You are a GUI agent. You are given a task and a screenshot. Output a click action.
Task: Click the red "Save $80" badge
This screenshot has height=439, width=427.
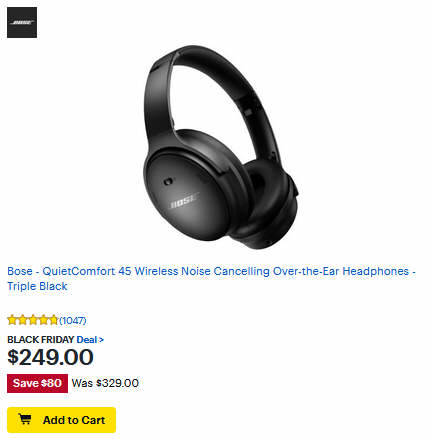click(37, 383)
